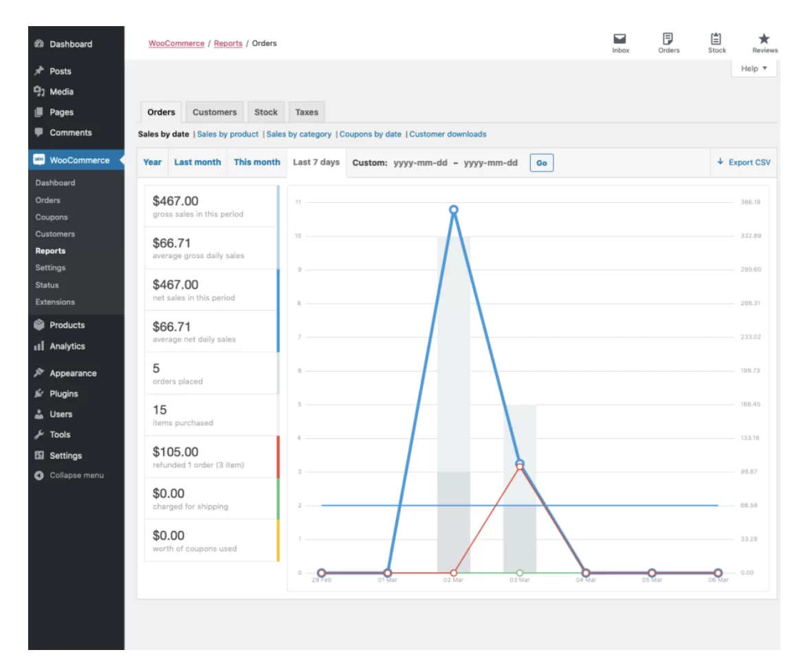Click the Tools wrench icon
Viewport: 799px width, 672px height.
[39, 434]
